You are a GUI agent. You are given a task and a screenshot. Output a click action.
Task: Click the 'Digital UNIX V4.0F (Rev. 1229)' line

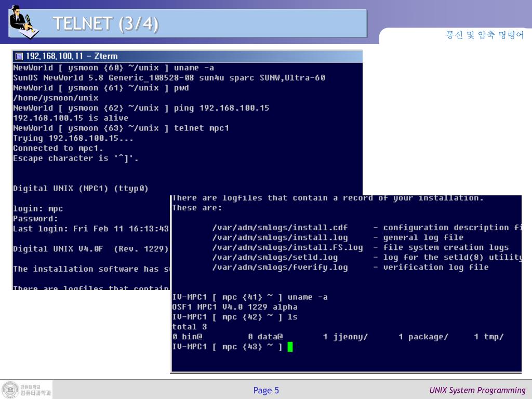[x=91, y=249]
